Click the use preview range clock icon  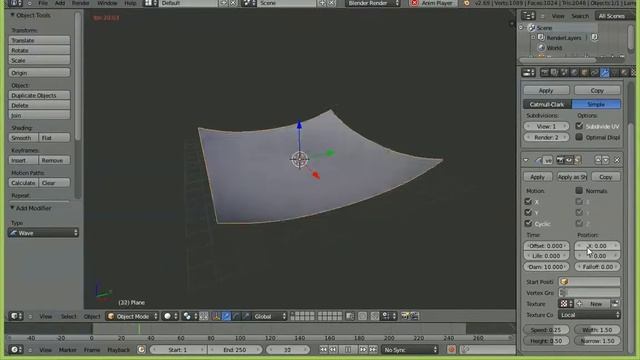(141, 350)
